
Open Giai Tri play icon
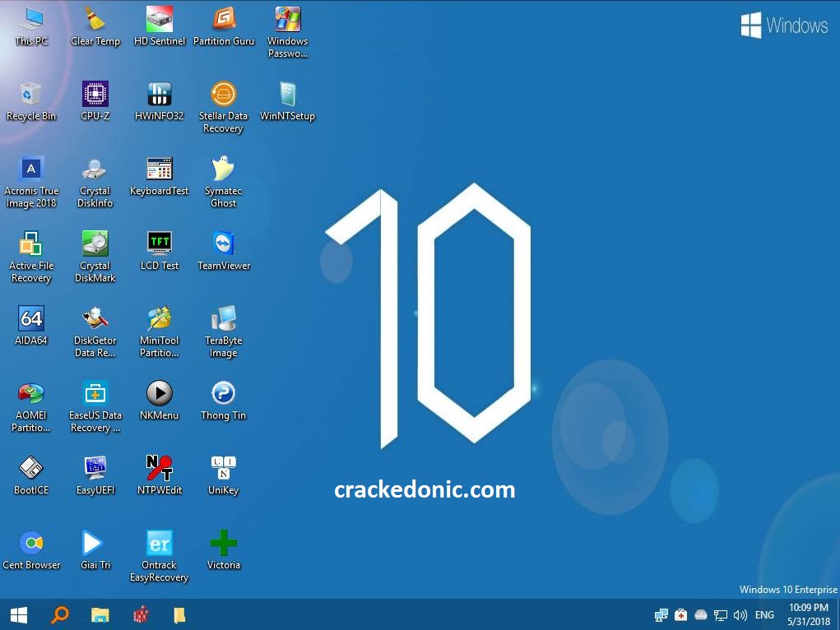click(x=95, y=551)
